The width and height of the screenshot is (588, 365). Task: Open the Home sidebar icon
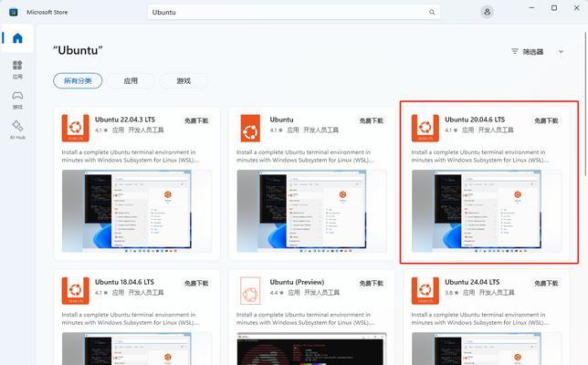pyautogui.click(x=17, y=37)
